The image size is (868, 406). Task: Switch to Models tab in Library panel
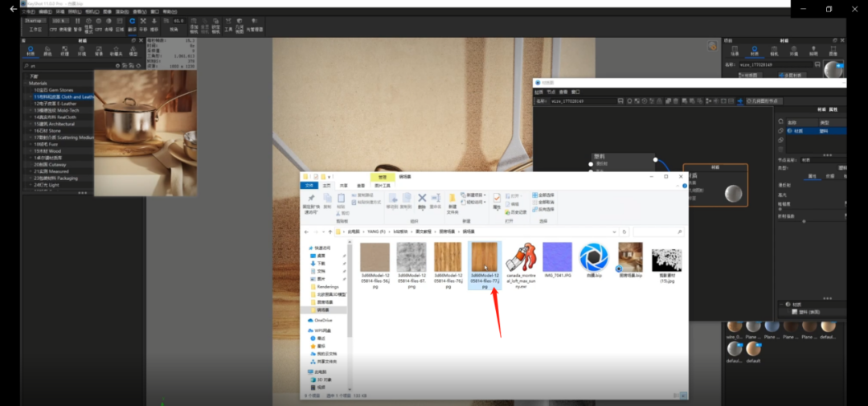pos(133,51)
